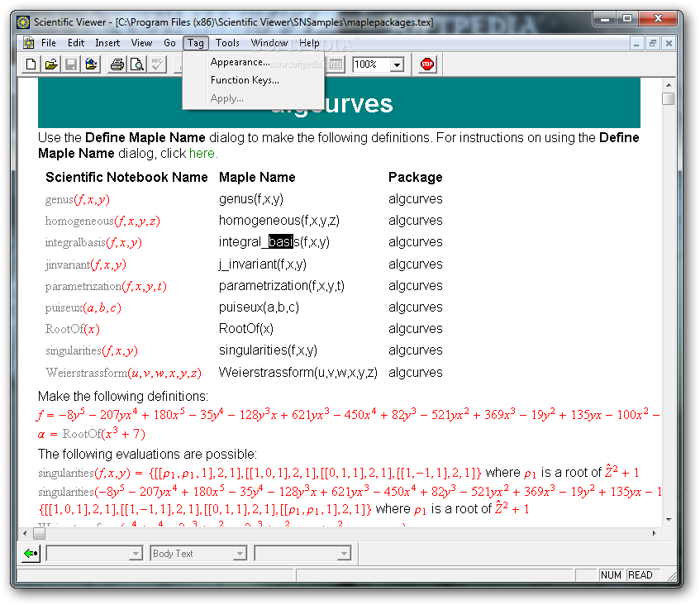Click puiseux(a,b,c) Maple name
700x605 pixels.
[x=259, y=307]
